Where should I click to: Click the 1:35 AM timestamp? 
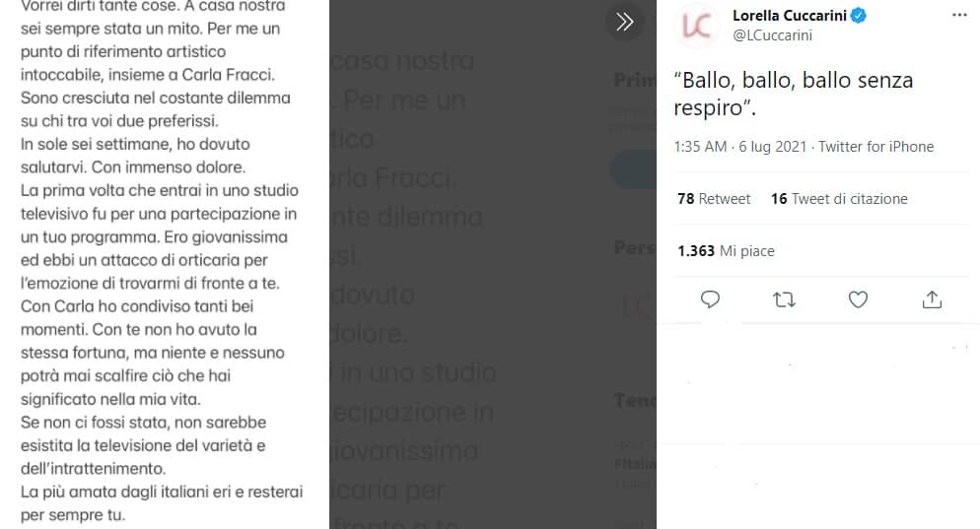(700, 147)
